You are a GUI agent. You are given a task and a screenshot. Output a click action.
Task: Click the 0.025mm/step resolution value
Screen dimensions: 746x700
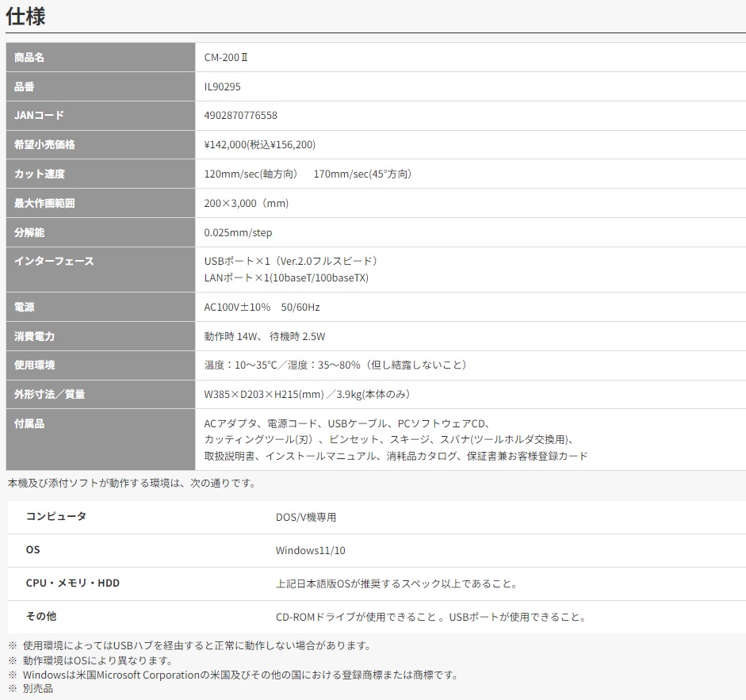(x=238, y=232)
